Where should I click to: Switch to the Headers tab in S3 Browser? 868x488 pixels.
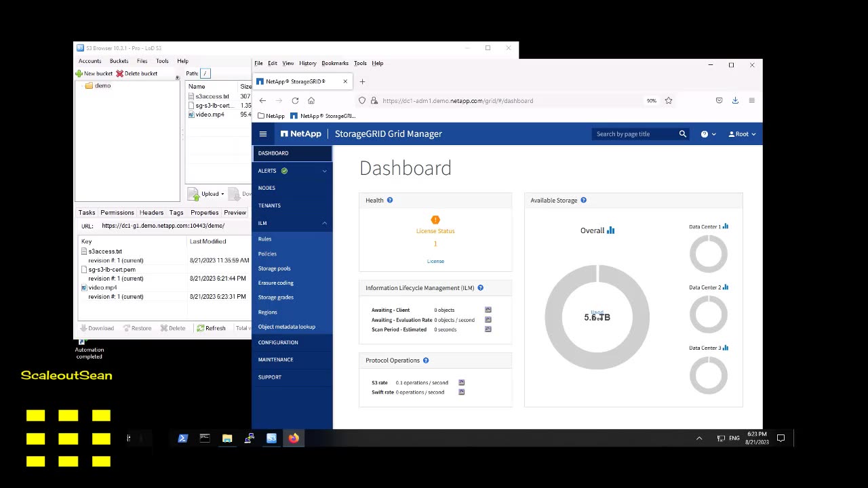[x=151, y=213]
